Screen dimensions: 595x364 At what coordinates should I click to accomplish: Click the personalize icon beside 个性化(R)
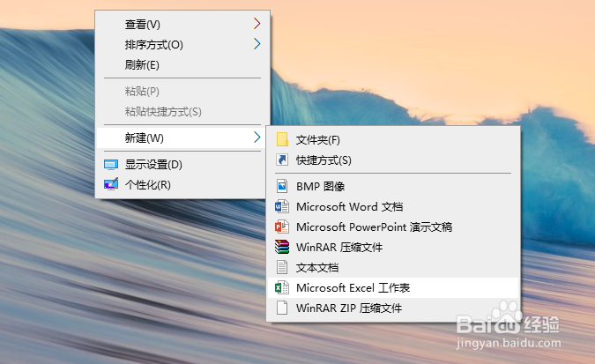(x=111, y=184)
